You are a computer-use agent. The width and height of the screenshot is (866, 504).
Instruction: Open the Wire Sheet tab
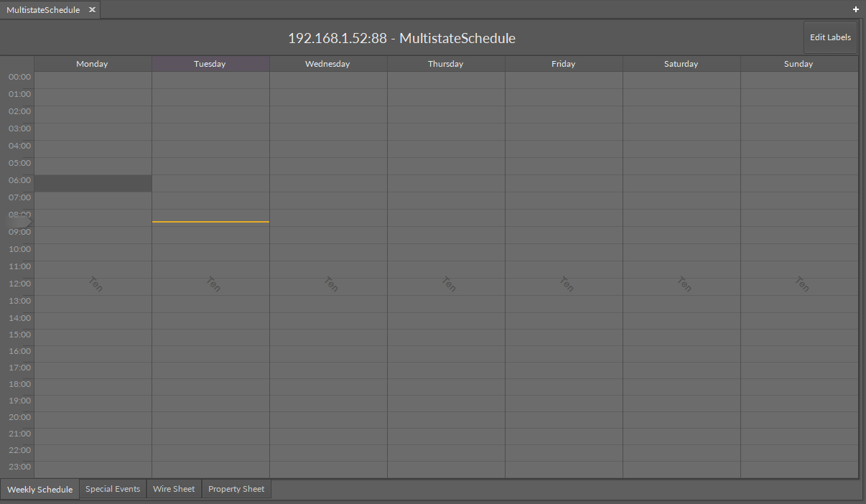[174, 489]
